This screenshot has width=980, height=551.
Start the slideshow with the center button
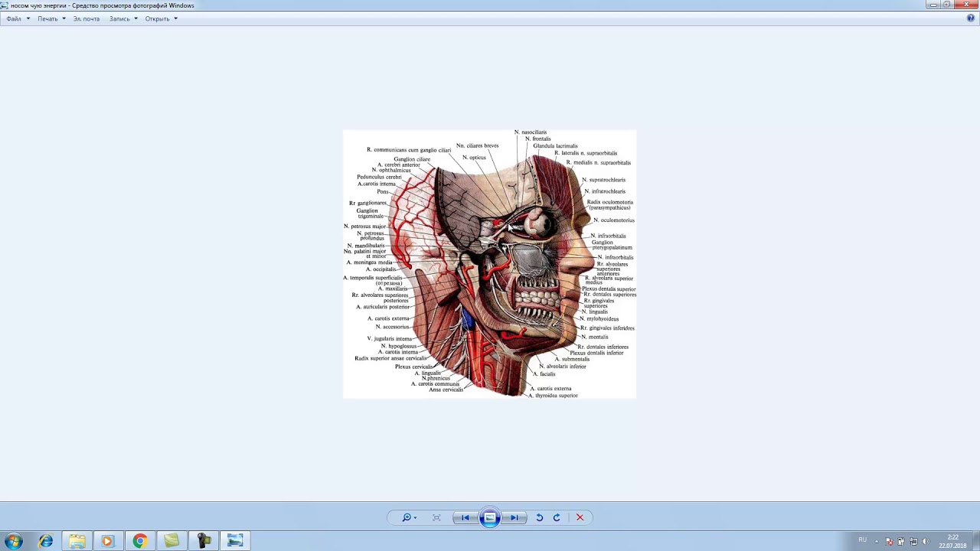[x=490, y=517]
